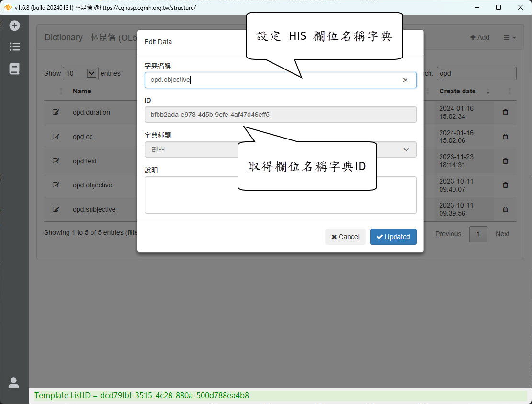Viewport: 532px width, 404px height.
Task: Edit the opd.subjective entry
Action: click(56, 209)
